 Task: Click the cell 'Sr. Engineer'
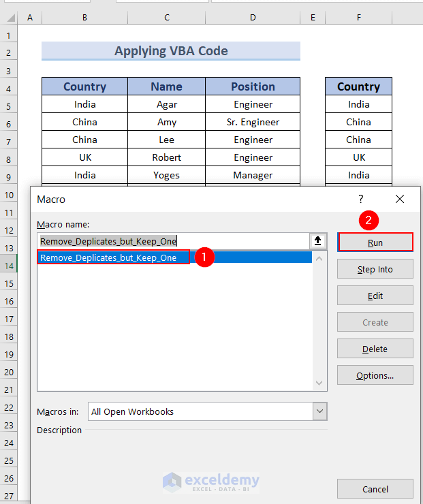click(253, 122)
